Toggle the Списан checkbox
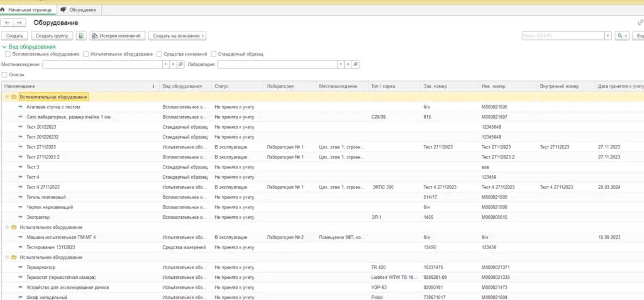 coord(5,75)
